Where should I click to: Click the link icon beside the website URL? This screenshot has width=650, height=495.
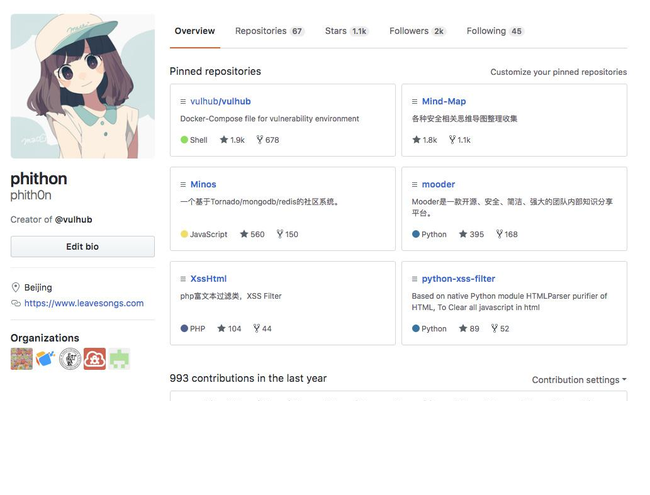[x=16, y=303]
